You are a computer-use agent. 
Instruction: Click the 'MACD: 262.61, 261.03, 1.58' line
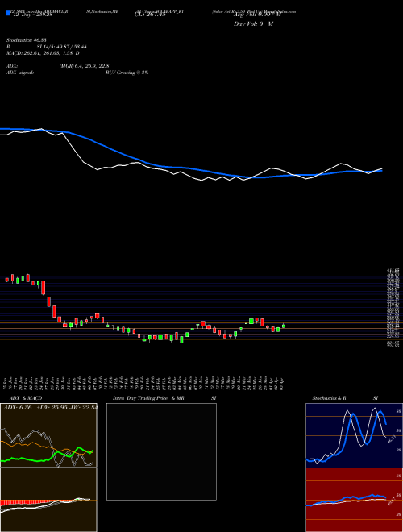coord(43,53)
